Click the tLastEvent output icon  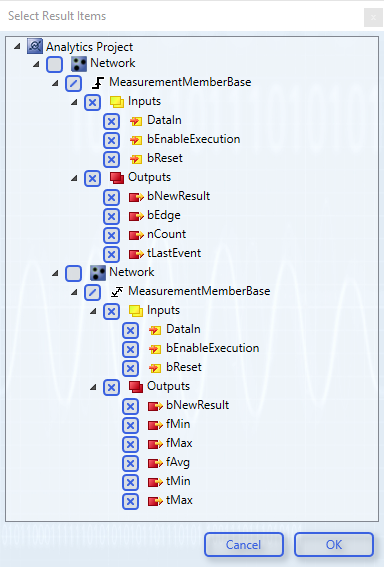point(136,254)
